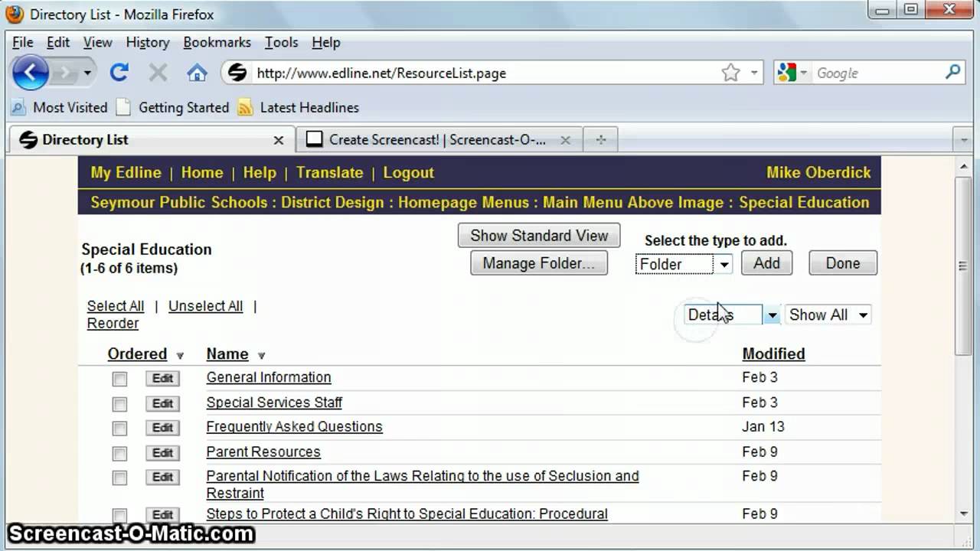Open the History menu
This screenshot has height=551, width=980.
[147, 42]
